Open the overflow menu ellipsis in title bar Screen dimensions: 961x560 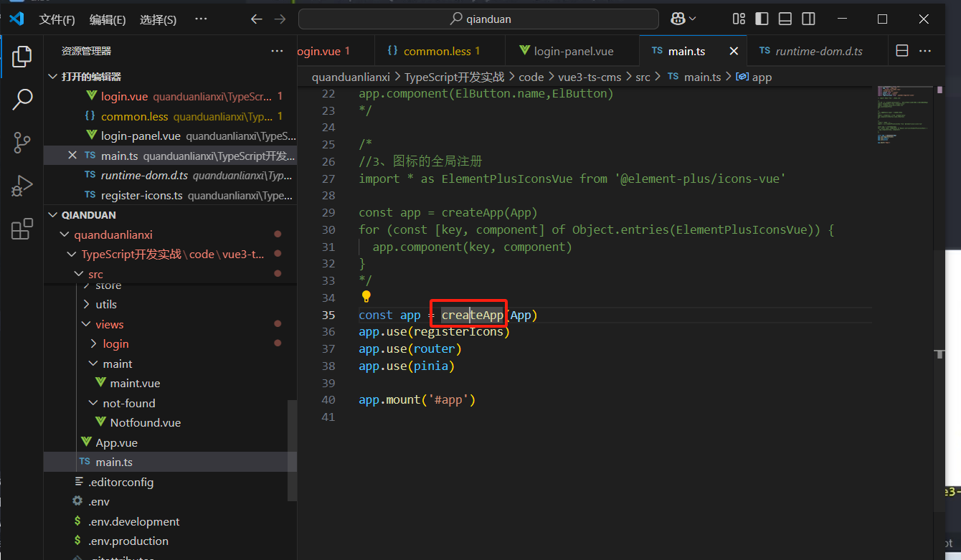(x=201, y=19)
